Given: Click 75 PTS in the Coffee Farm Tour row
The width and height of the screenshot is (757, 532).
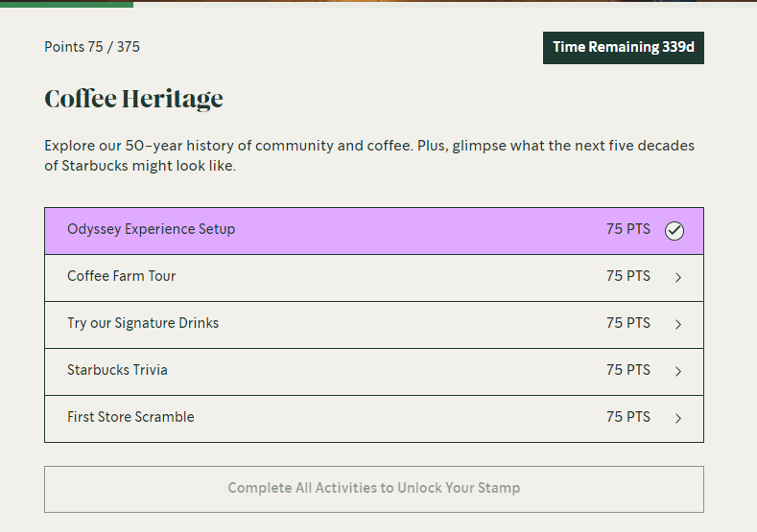Looking at the screenshot, I should tap(628, 276).
